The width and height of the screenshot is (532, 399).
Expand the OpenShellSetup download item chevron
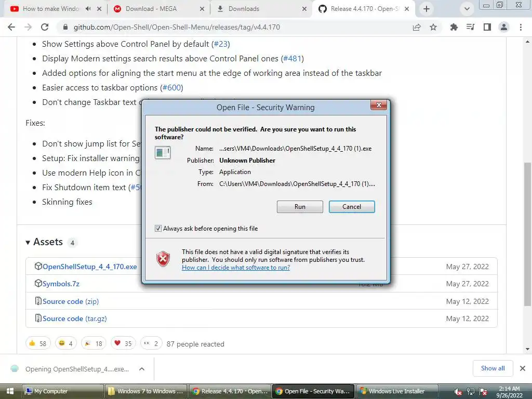(x=142, y=369)
